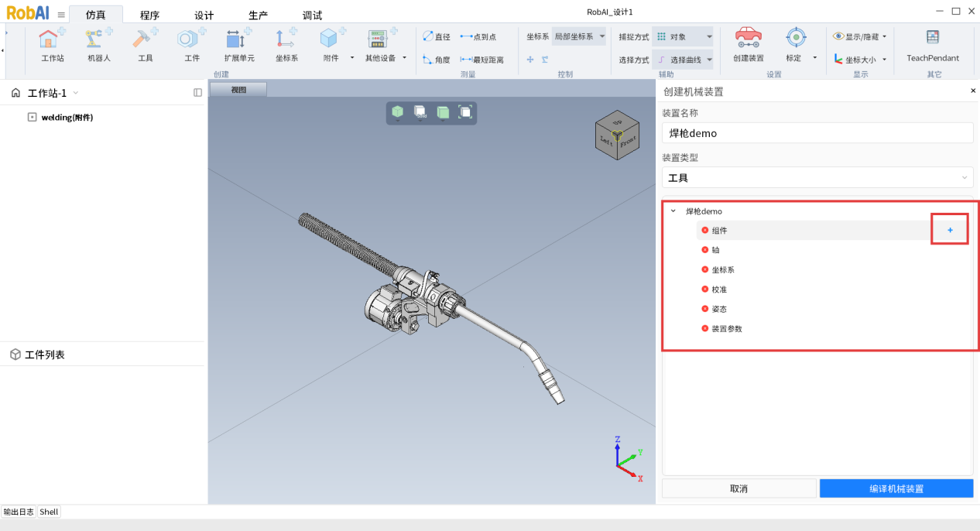
Task: Click the second view cube icon in viewport toolbar
Action: (420, 112)
